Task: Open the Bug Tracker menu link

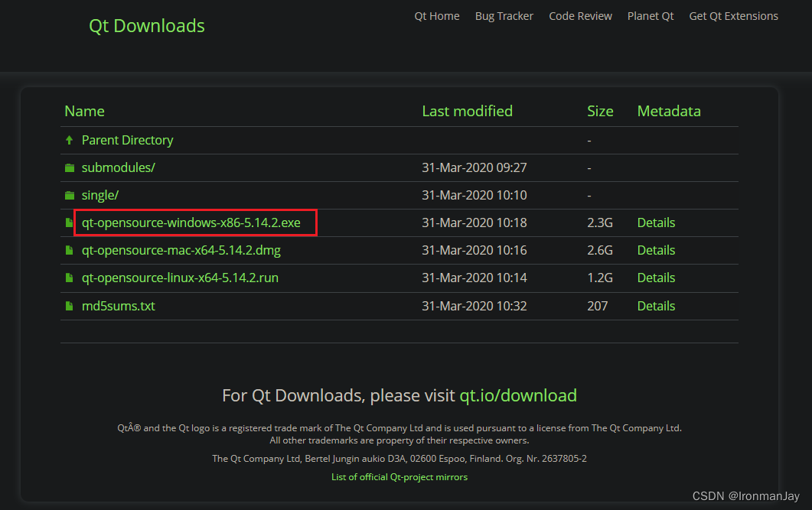Action: point(504,16)
